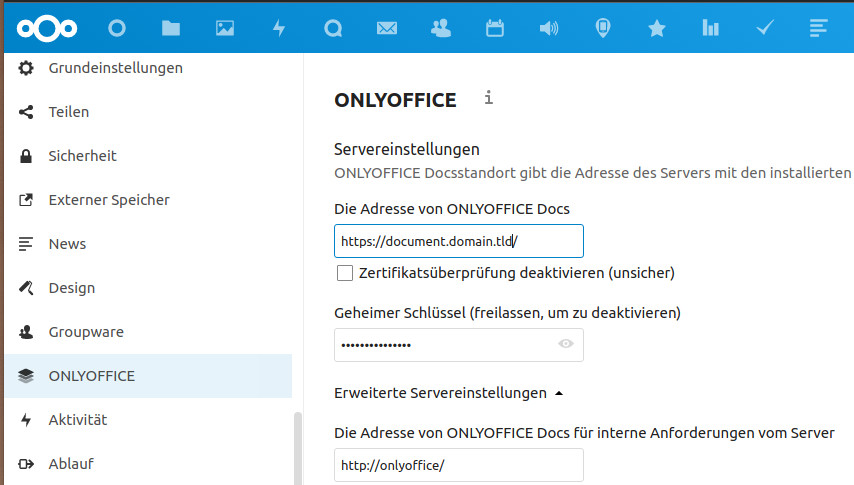
Task: Click the Nextcloud logo in header
Action: pos(49,28)
